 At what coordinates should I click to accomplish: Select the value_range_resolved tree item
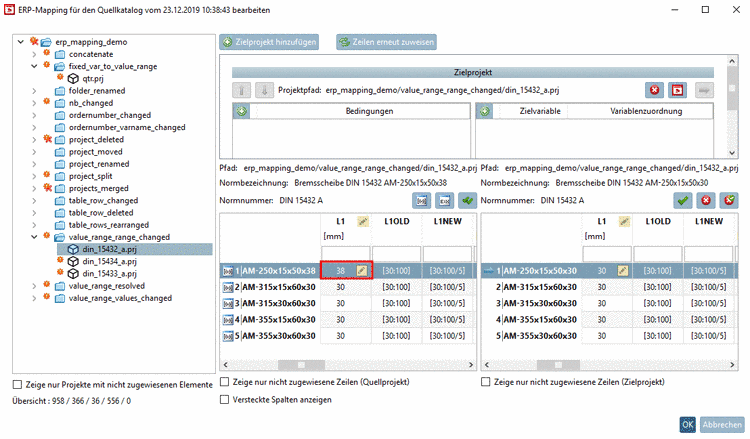[107, 286]
